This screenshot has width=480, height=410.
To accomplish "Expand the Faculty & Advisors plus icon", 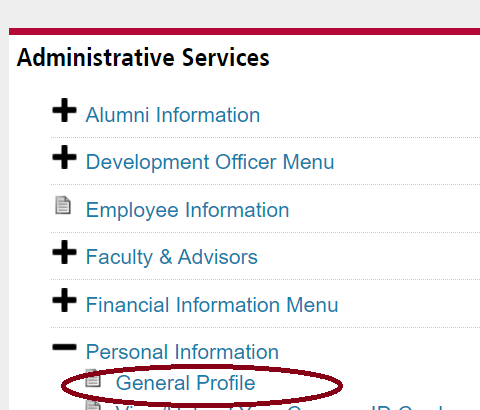I will click(x=64, y=252).
